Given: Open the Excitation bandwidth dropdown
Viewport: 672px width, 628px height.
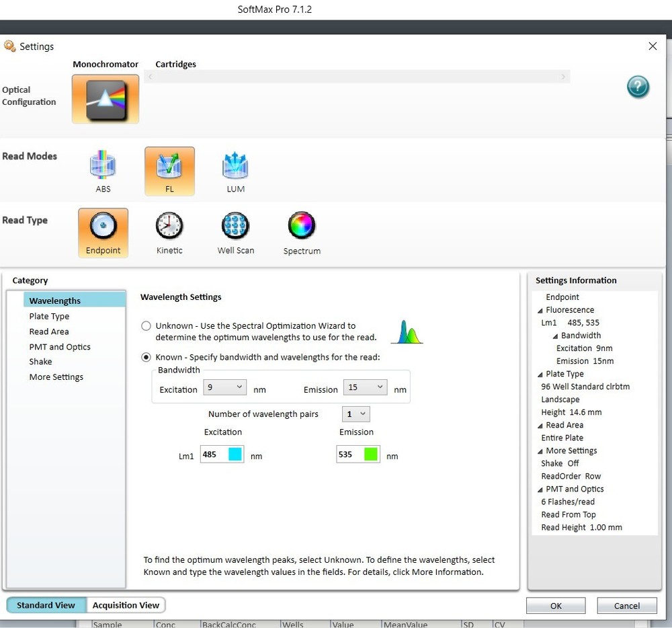Looking at the screenshot, I should (224, 387).
